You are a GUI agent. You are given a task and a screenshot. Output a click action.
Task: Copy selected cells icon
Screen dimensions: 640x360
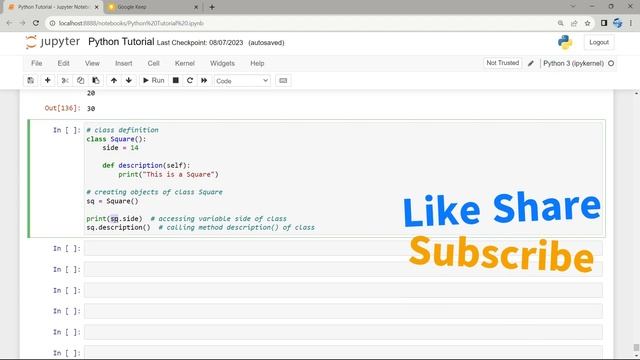pos(80,80)
